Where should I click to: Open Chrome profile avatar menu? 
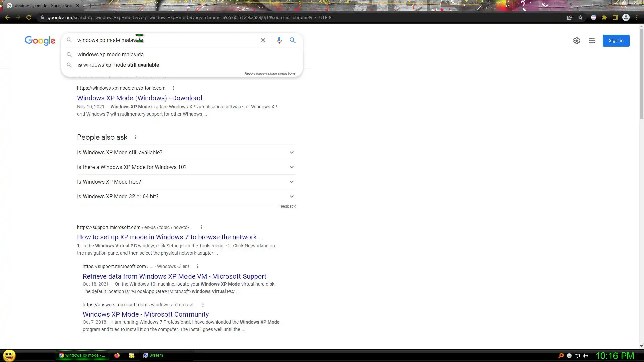(626, 17)
